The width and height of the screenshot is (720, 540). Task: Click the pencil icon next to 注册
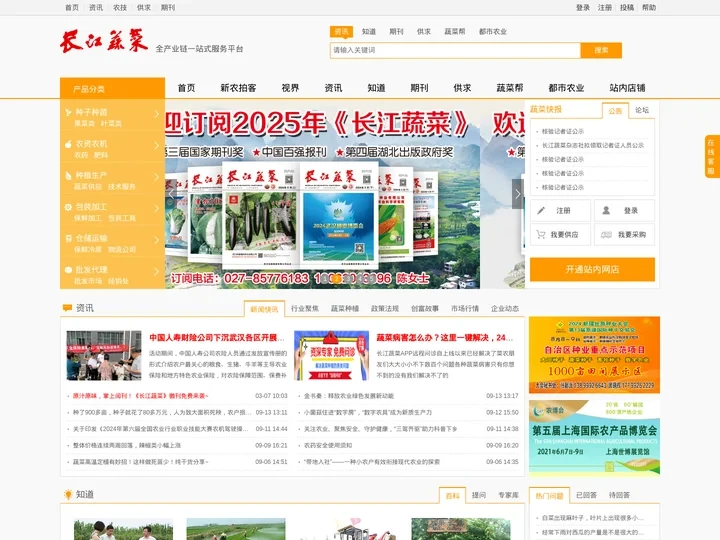(541, 211)
